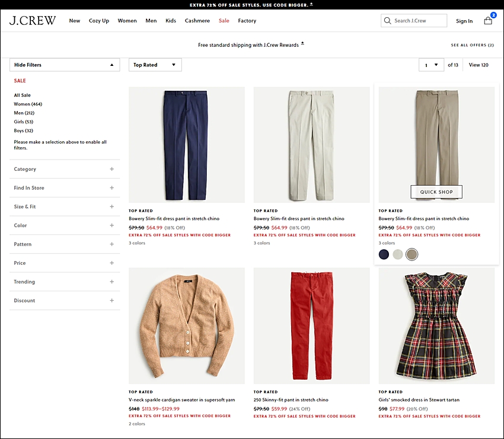Open the Kids menu
The image size is (504, 439).
171,21
